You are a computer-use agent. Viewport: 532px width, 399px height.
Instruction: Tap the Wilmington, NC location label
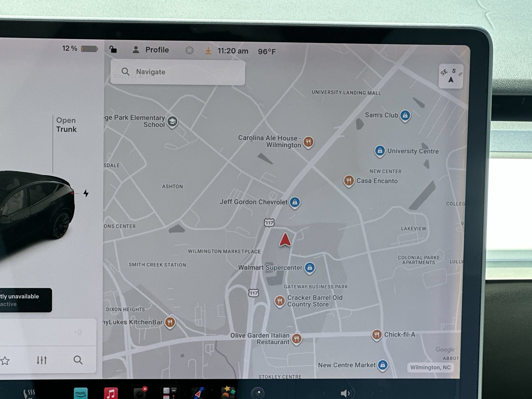click(430, 367)
